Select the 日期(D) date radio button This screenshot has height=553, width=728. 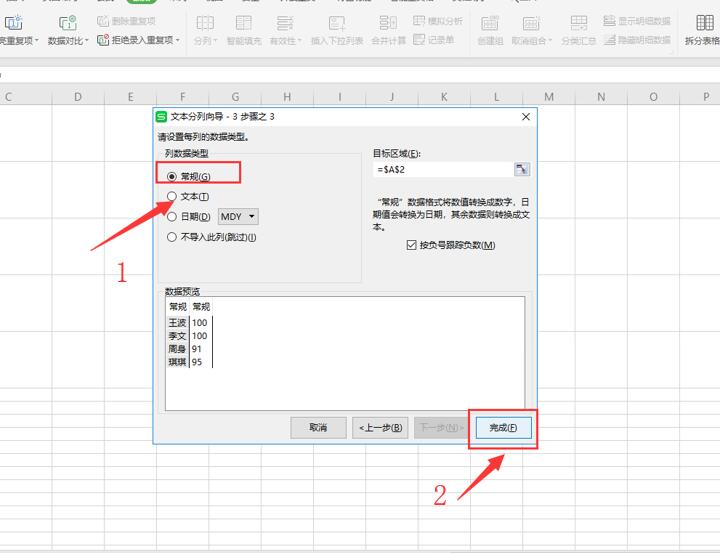172,216
